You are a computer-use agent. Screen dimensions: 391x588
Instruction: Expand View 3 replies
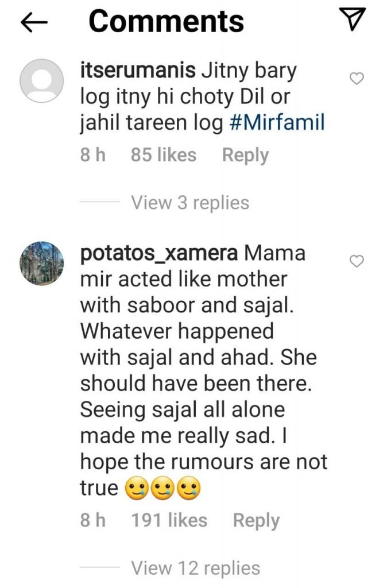[190, 203]
